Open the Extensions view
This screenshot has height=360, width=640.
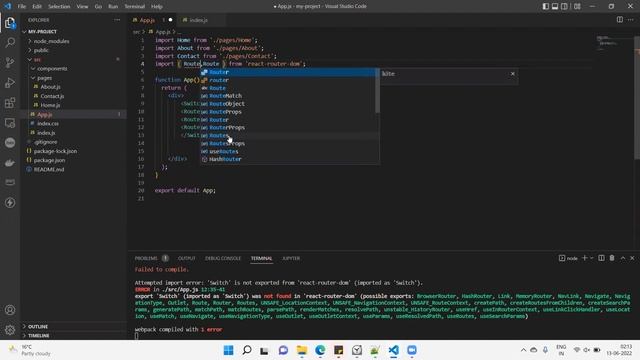[10, 102]
